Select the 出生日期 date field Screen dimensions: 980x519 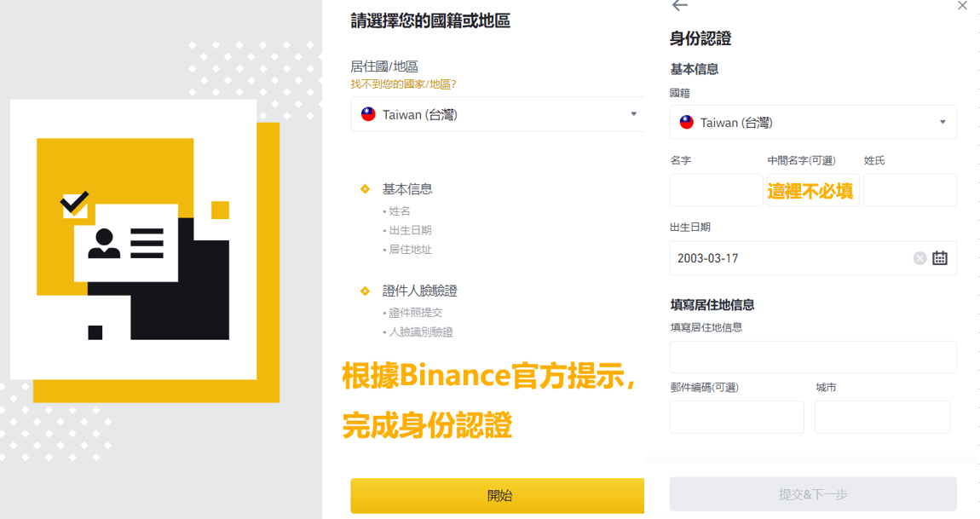pyautogui.click(x=788, y=258)
